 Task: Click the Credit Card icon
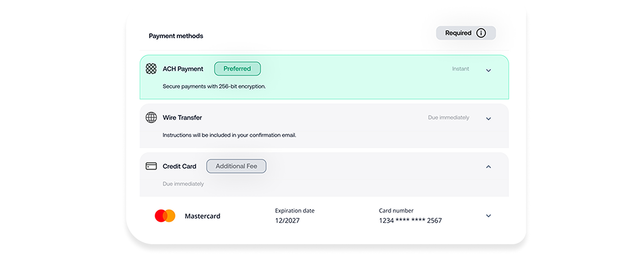(x=151, y=166)
